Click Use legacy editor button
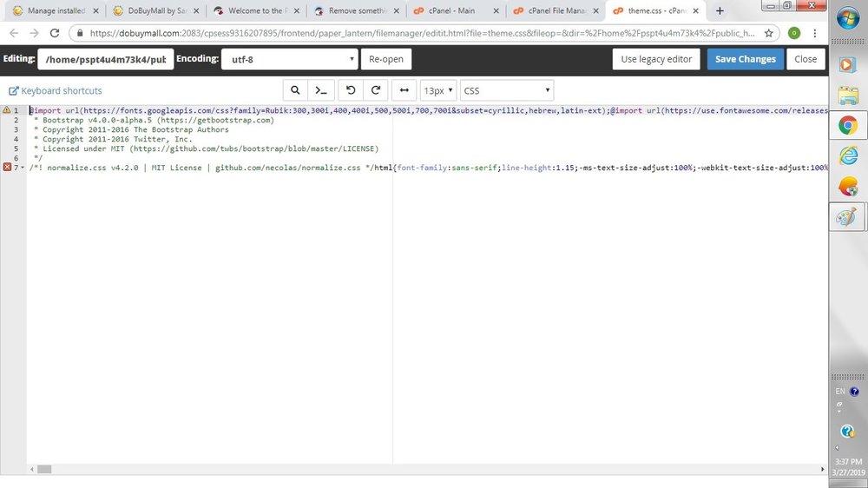The image size is (868, 488). coord(656,59)
